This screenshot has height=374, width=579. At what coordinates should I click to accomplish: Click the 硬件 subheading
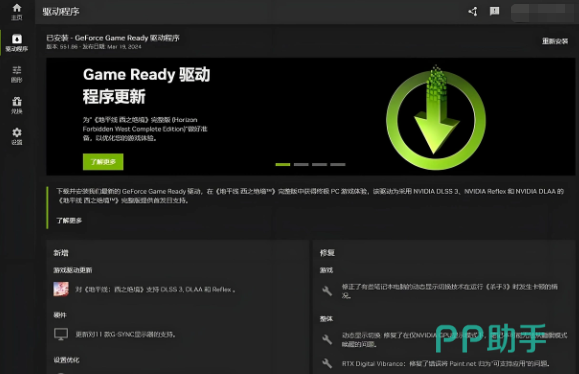click(x=60, y=315)
